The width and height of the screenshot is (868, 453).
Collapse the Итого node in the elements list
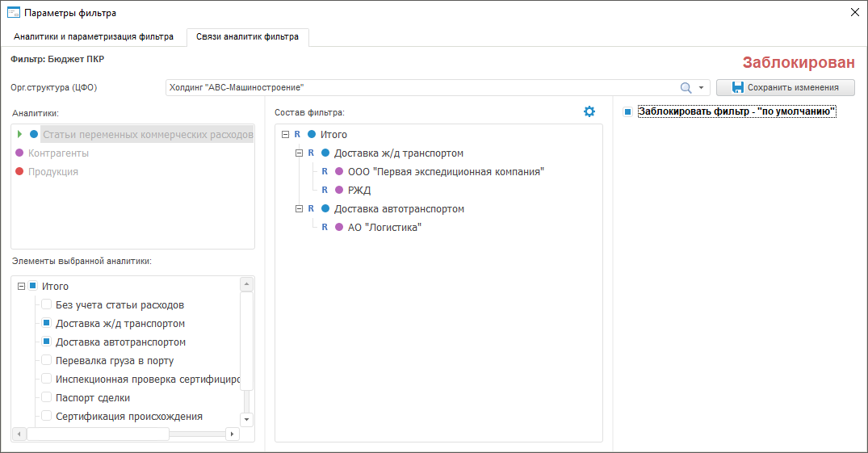click(x=21, y=286)
